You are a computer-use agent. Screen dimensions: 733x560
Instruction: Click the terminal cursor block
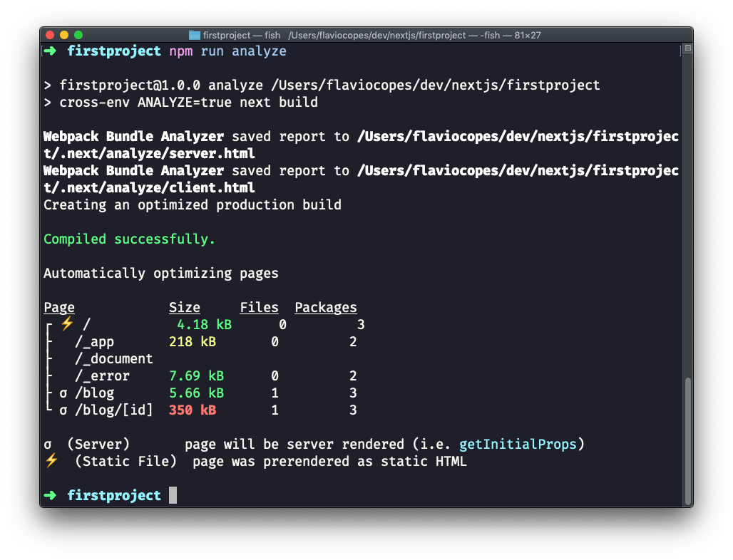(x=171, y=494)
